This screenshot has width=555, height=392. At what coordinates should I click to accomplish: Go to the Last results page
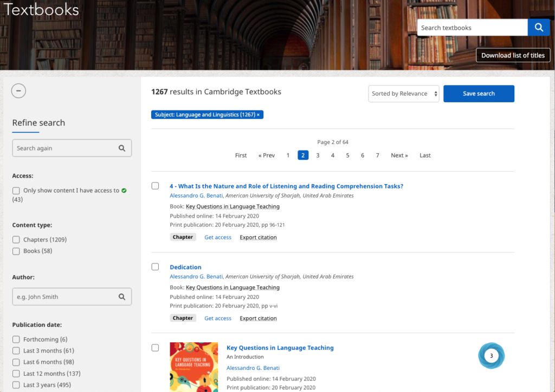(x=425, y=155)
